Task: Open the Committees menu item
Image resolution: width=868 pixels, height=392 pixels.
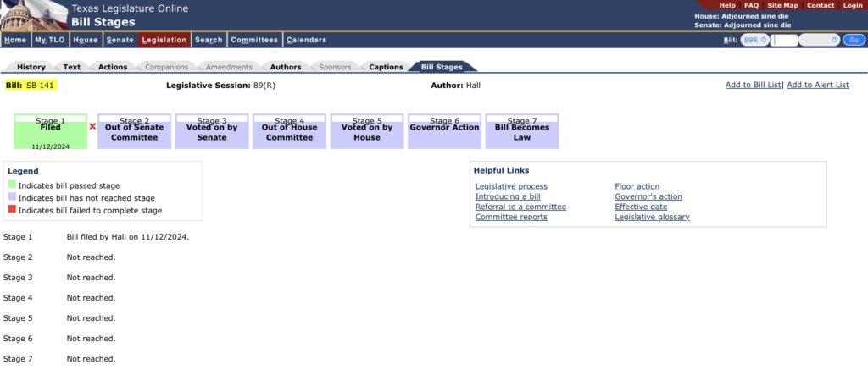Action: point(254,40)
